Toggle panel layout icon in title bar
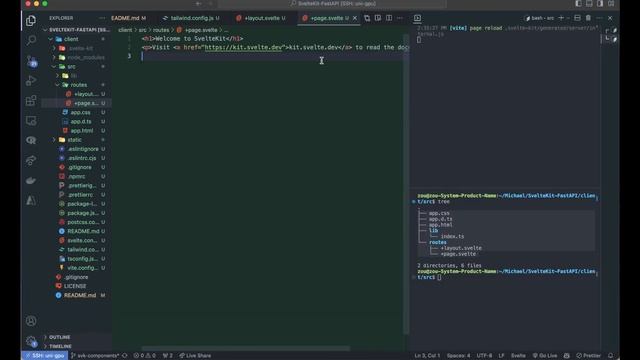The height and width of the screenshot is (360, 640). pos(589,4)
